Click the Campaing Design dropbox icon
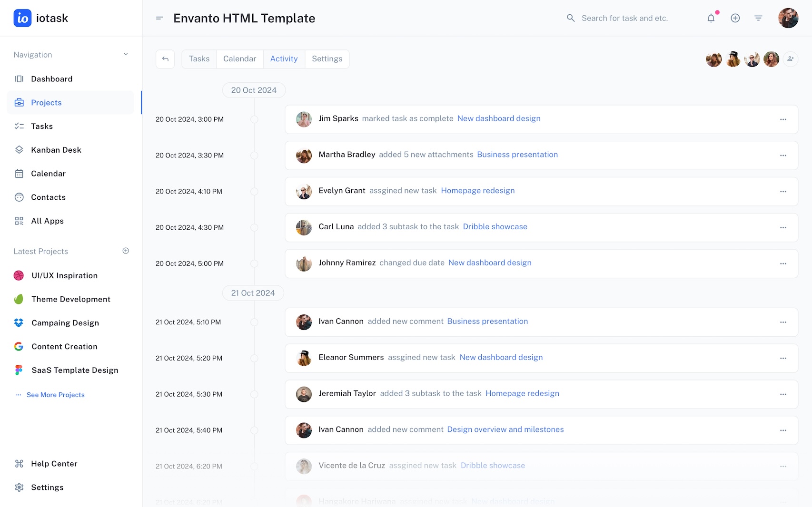The image size is (812, 507). point(19,323)
